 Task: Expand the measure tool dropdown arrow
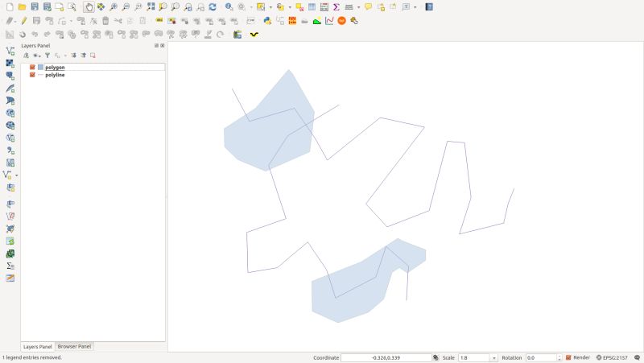(358, 7)
